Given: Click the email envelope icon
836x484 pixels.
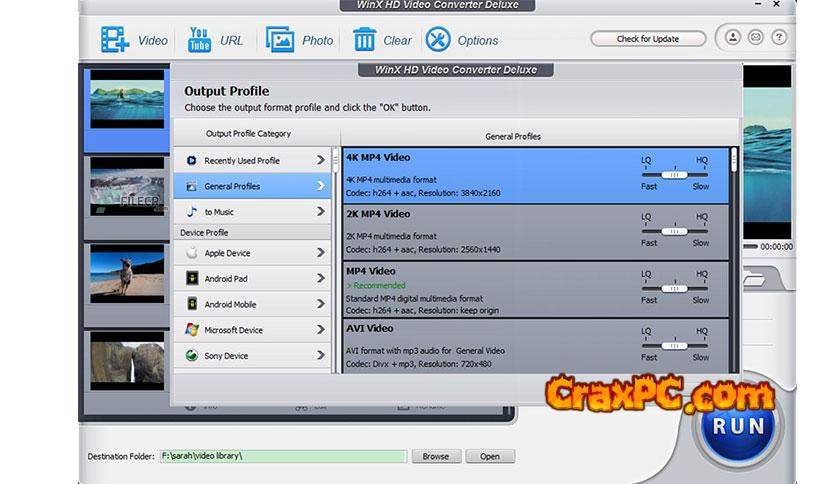Looking at the screenshot, I should pyautogui.click(x=756, y=38).
